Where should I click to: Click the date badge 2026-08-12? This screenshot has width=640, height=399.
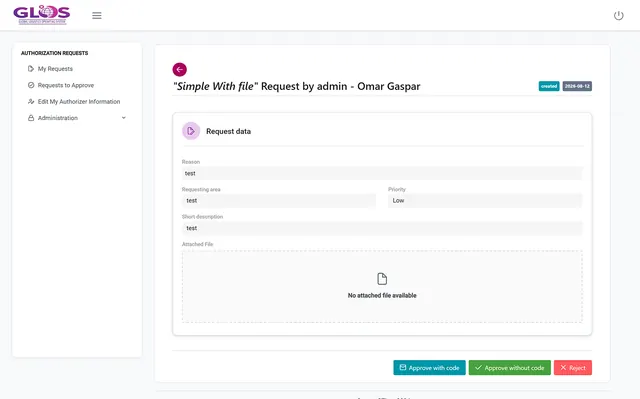[577, 86]
